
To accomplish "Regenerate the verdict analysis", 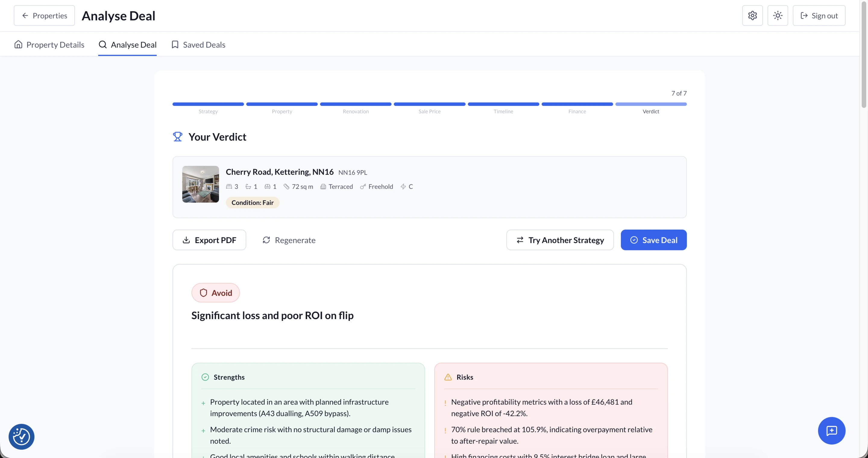I will [289, 240].
